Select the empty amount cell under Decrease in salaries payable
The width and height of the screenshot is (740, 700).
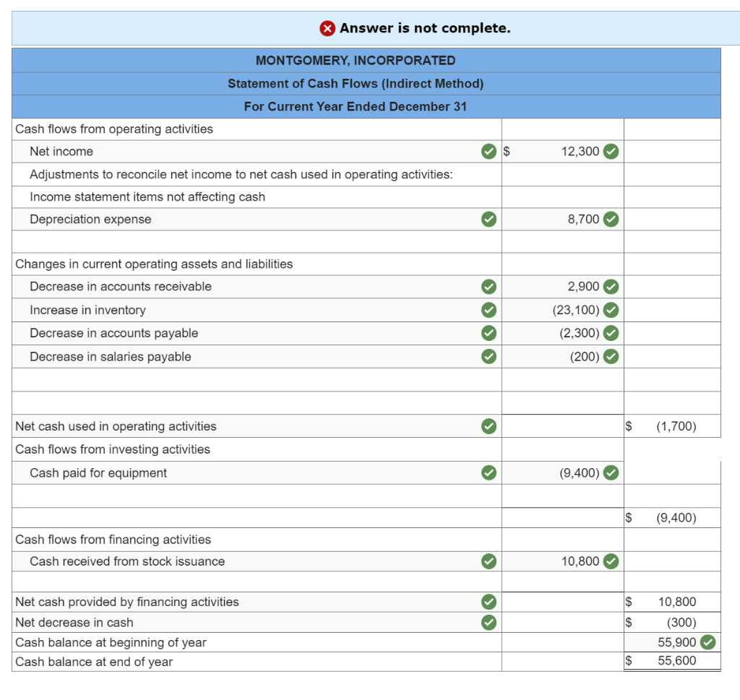click(562, 379)
